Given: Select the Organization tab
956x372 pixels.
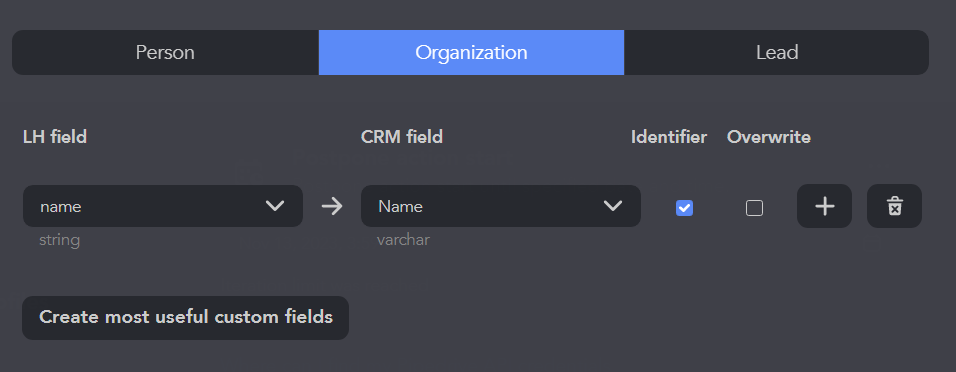Looking at the screenshot, I should click(471, 52).
